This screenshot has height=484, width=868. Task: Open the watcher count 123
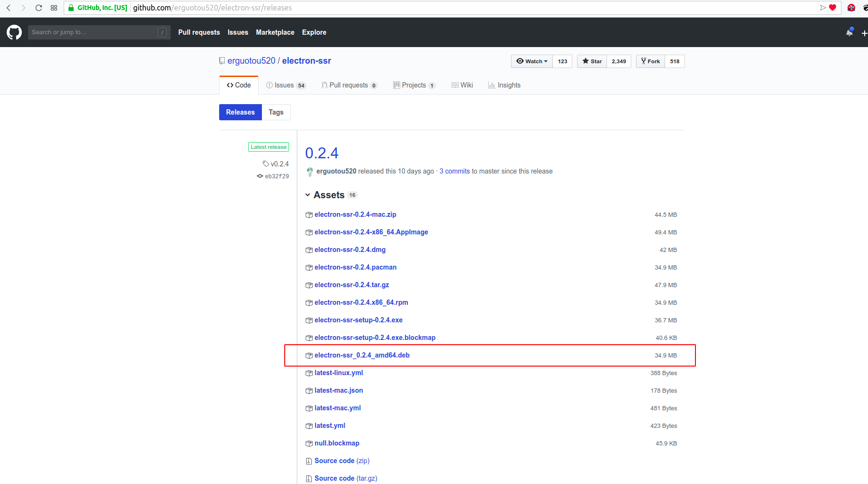click(562, 61)
